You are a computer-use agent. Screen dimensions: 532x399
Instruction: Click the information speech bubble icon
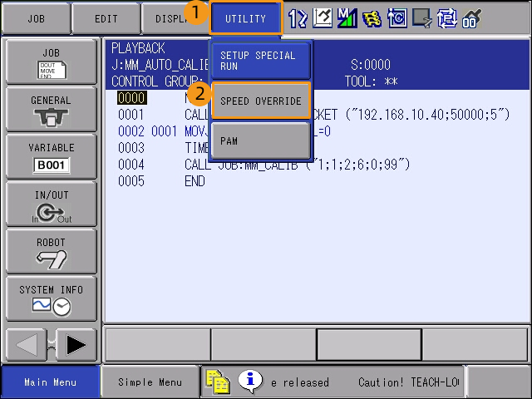[x=250, y=382]
